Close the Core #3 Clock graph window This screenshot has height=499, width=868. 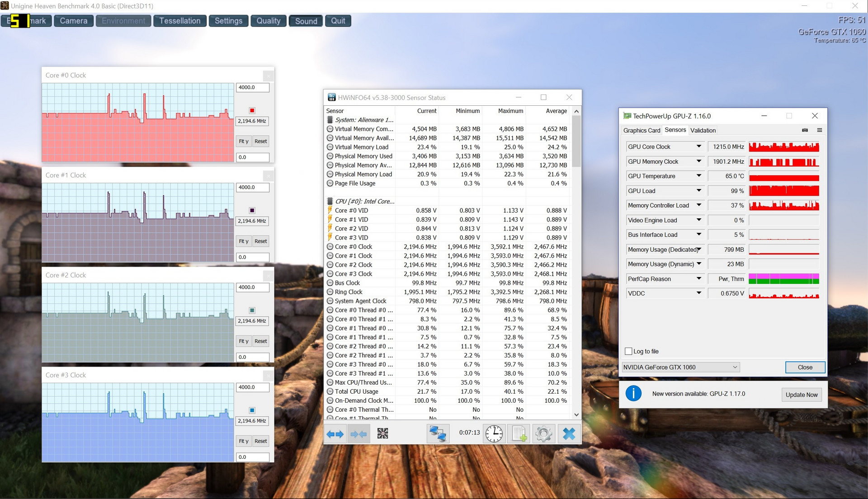pos(268,375)
